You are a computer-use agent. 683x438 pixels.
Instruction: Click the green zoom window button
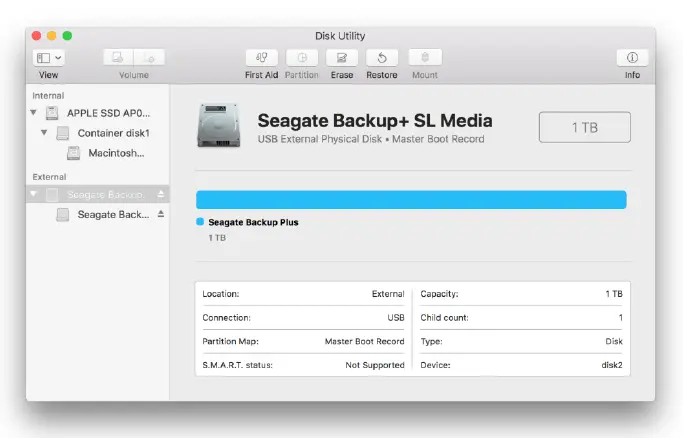pyautogui.click(x=67, y=36)
